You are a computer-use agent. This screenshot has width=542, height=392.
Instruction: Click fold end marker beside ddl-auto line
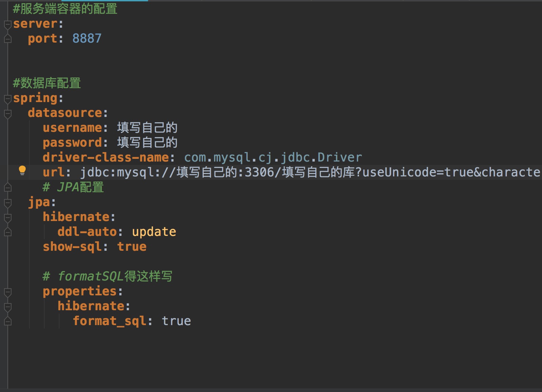click(7, 232)
